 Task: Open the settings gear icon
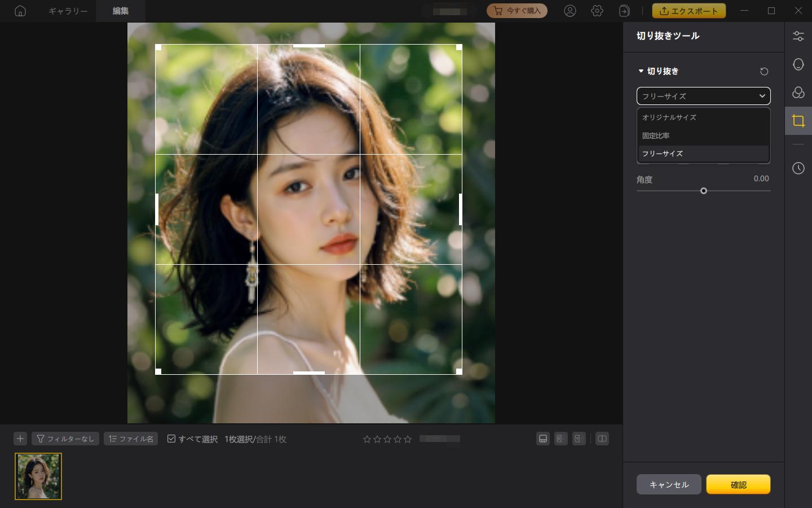597,11
